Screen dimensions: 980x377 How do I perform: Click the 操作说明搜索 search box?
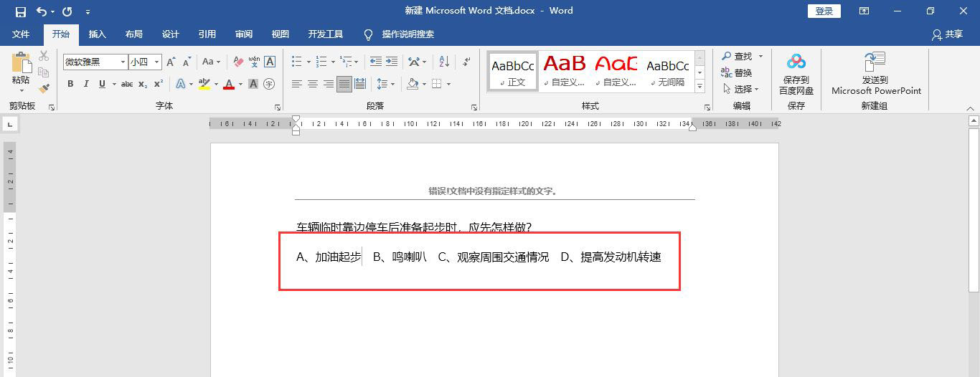coord(407,34)
